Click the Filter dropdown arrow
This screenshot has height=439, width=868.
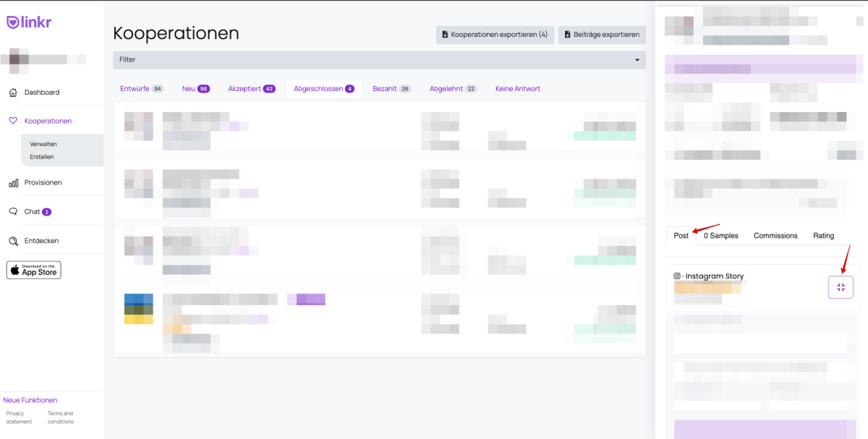click(637, 60)
